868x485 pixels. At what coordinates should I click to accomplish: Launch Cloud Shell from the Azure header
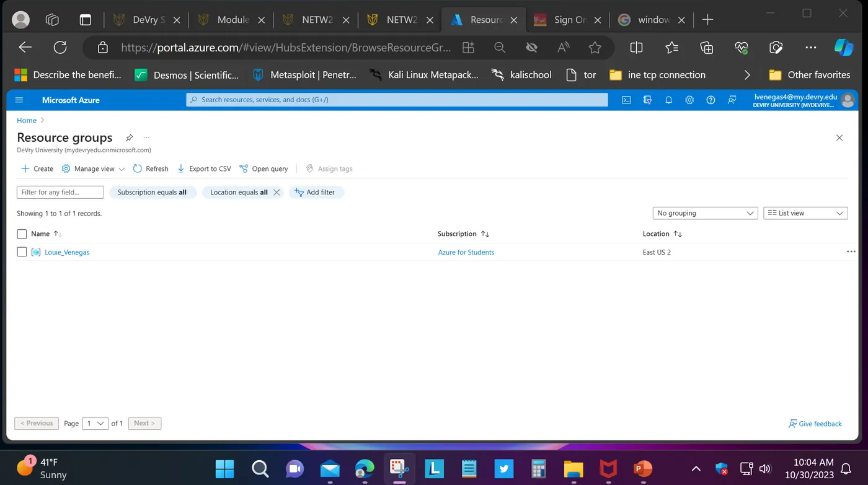[x=626, y=100]
